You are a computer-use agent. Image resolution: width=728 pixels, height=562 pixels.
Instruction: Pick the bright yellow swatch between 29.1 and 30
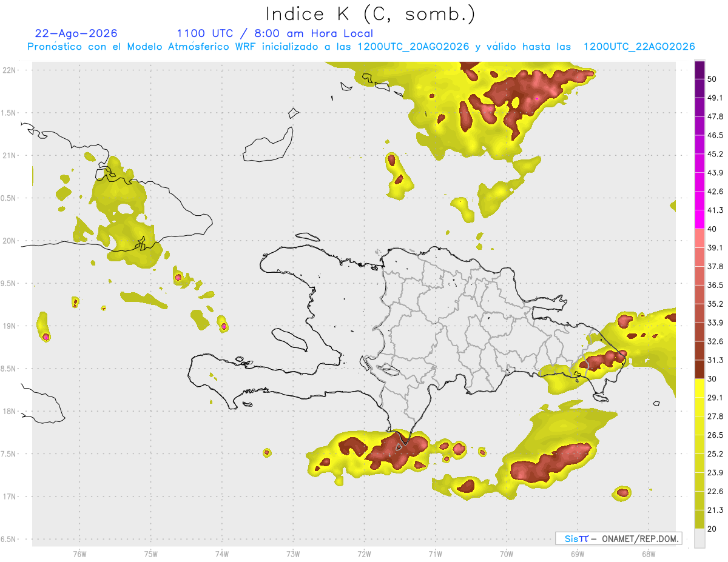[700, 389]
